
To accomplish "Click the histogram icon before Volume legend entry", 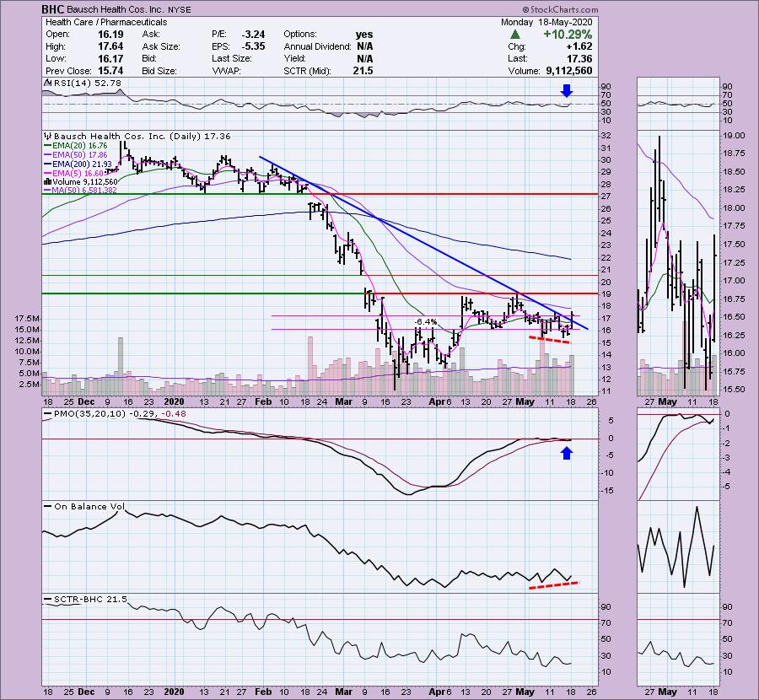I will click(48, 182).
